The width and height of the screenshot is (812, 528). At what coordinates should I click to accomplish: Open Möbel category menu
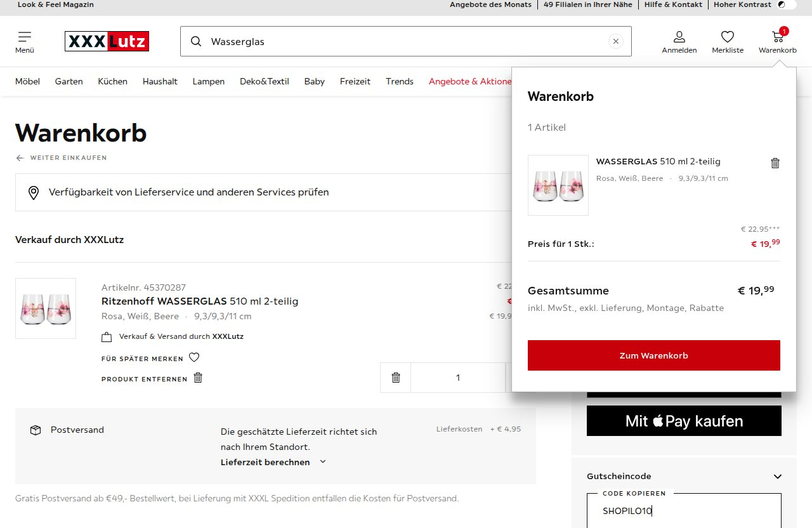(x=27, y=81)
